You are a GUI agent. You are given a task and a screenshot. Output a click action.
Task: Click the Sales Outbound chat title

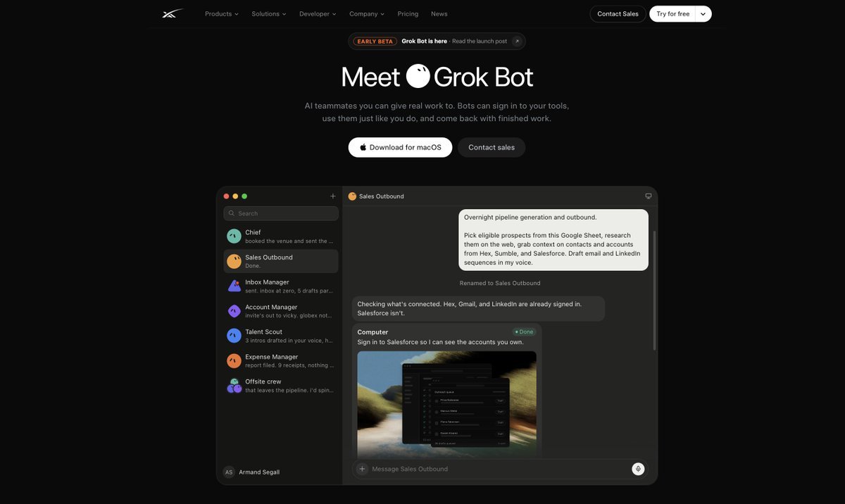point(382,196)
